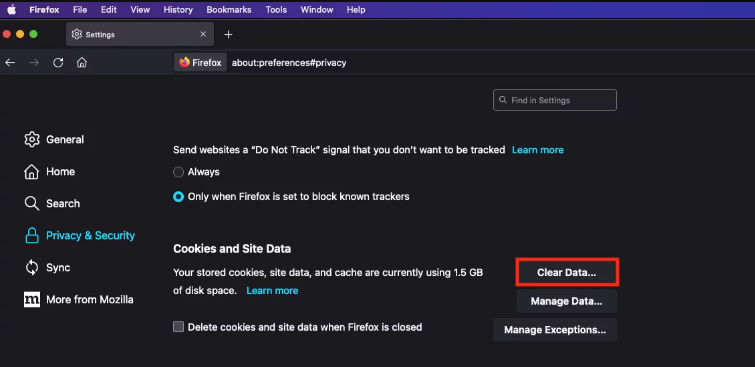Close the Settings tab
This screenshot has height=367, width=755.
tap(203, 34)
